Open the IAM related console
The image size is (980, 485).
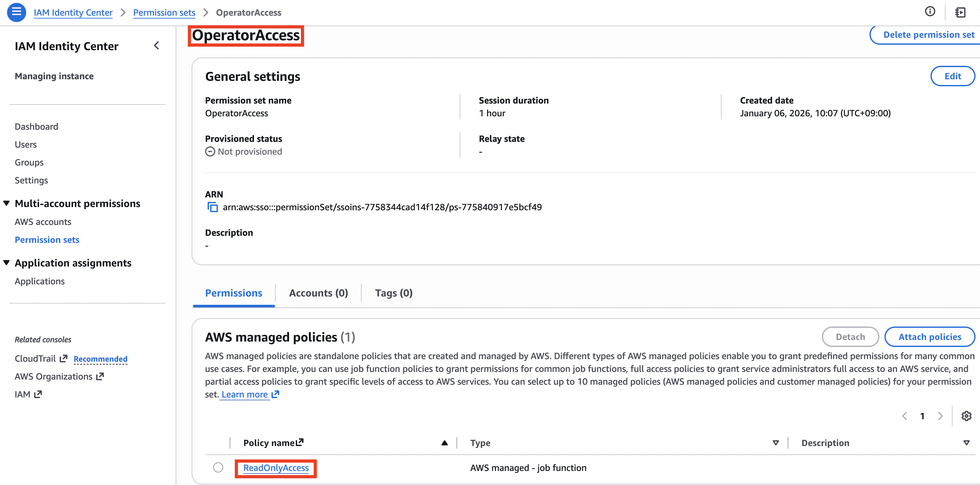point(22,394)
